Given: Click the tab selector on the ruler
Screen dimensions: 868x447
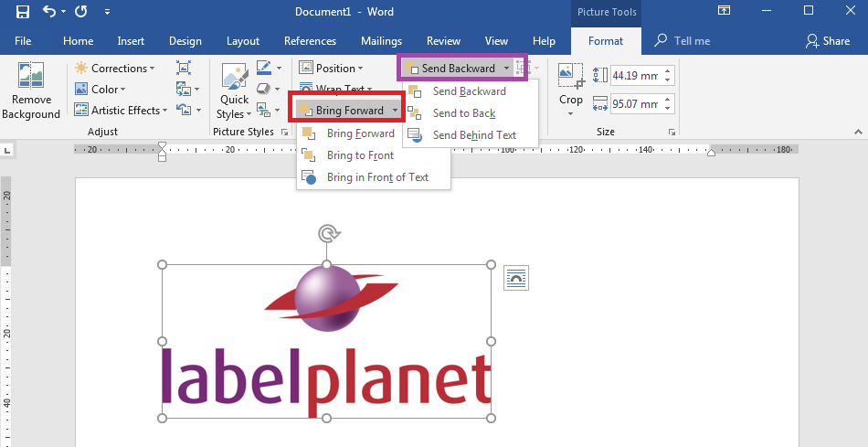Looking at the screenshot, I should [x=6, y=150].
